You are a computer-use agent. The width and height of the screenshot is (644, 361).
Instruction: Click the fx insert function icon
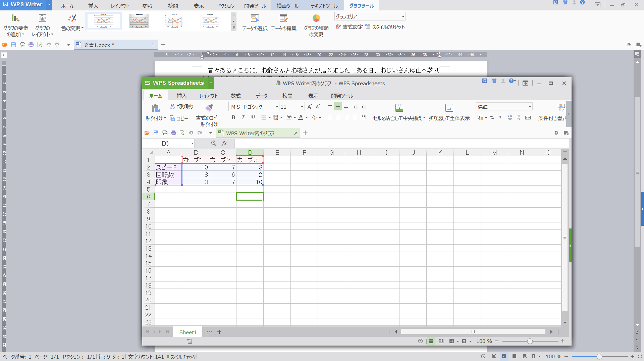(224, 143)
